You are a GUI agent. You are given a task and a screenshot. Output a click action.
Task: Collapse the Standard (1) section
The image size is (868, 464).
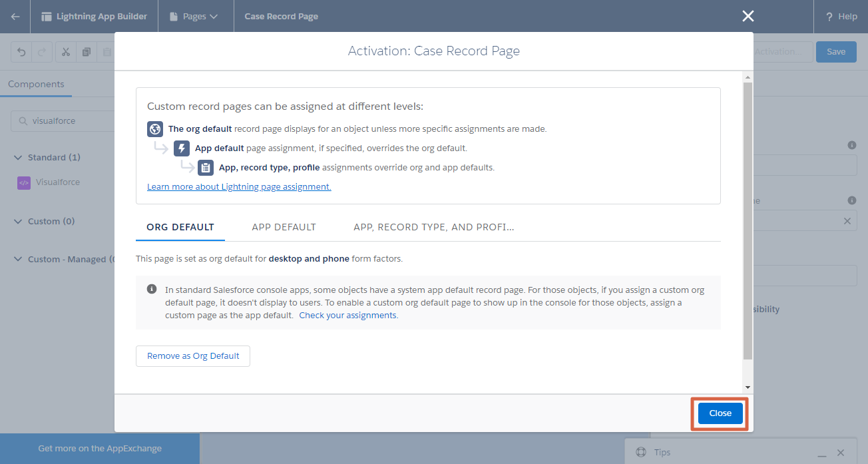pyautogui.click(x=18, y=158)
